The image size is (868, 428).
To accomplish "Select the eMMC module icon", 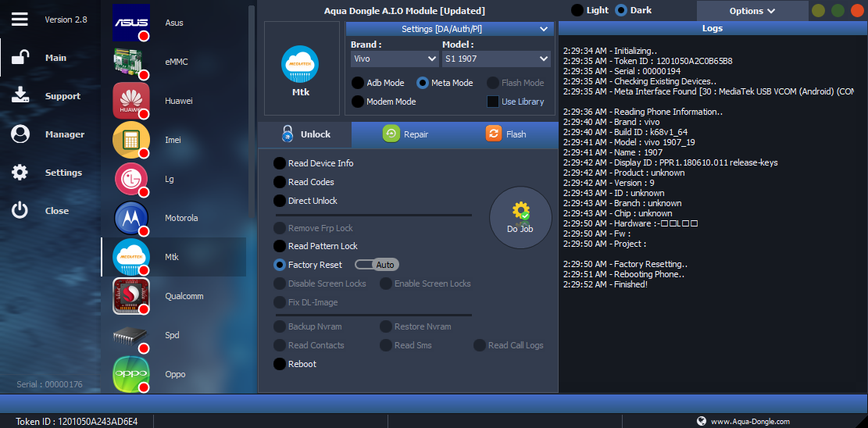I will point(131,62).
